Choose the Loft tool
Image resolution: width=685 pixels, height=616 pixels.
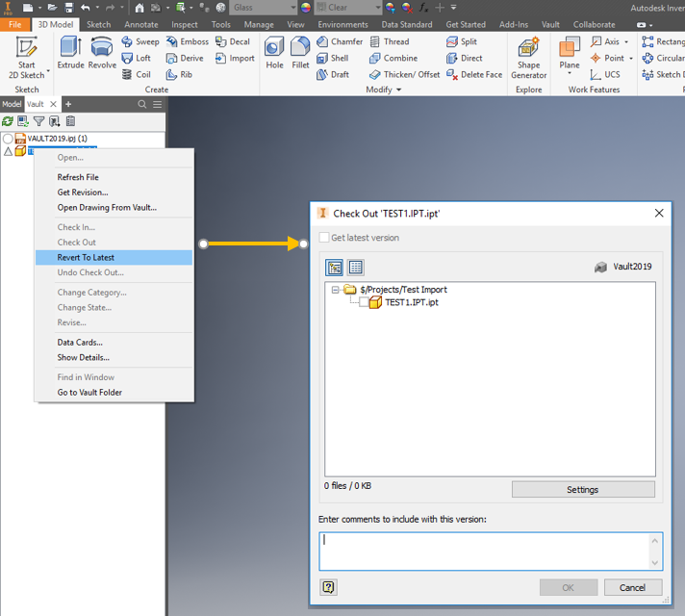coord(136,58)
